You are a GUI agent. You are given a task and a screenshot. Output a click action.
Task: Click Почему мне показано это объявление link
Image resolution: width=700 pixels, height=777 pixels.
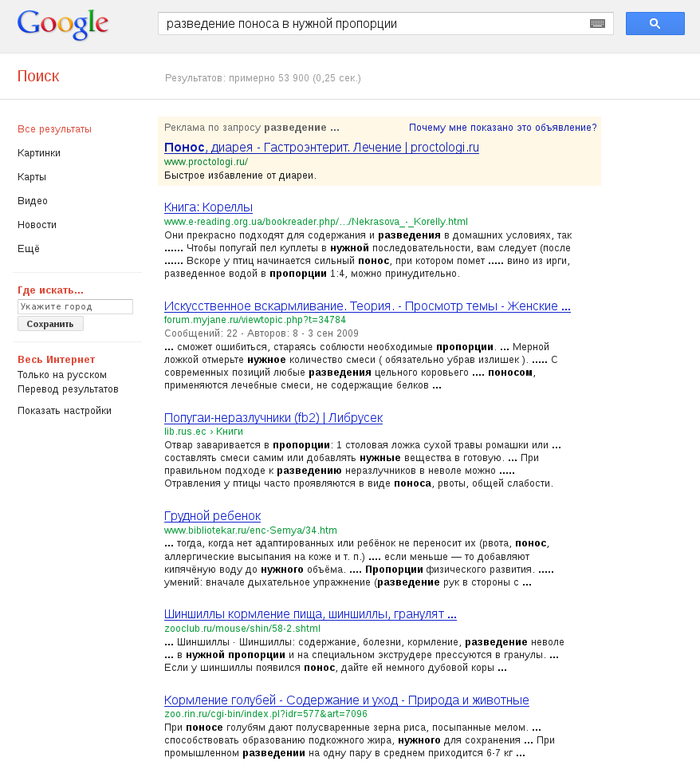tap(502, 128)
